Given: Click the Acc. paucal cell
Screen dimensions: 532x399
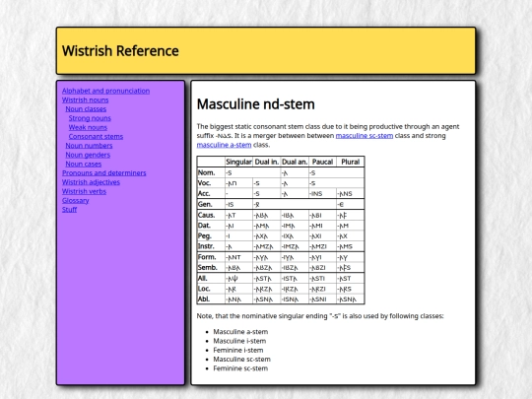Looking at the screenshot, I should (x=322, y=194).
